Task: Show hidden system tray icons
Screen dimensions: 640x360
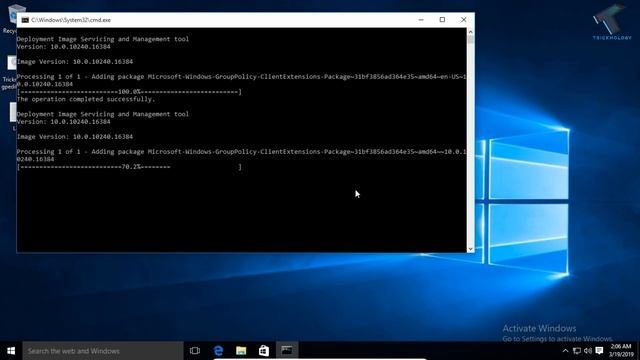Action: (565, 351)
